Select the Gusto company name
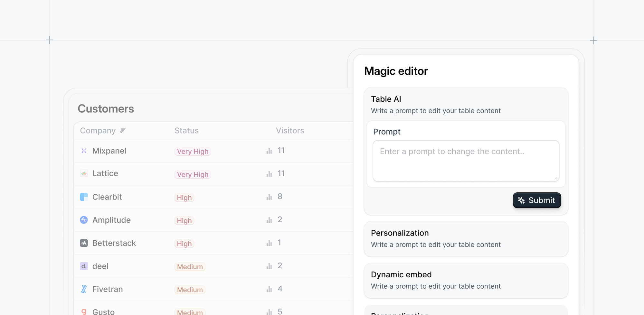 coord(103,311)
